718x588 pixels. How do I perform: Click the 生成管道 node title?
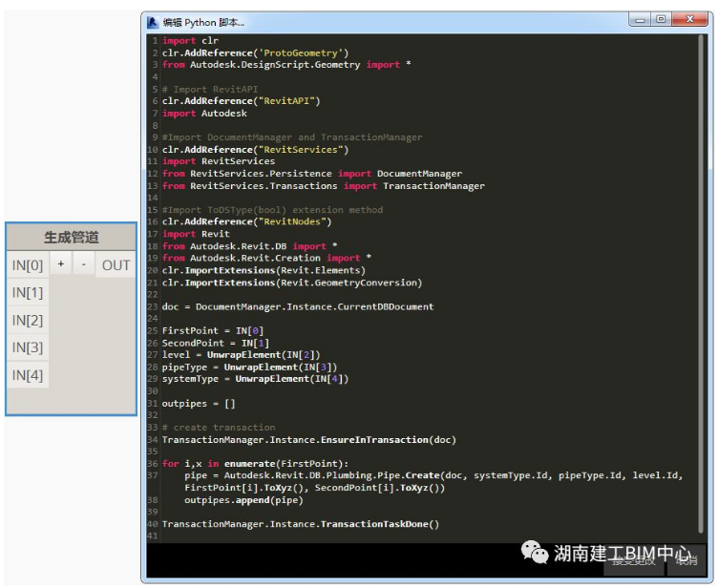click(x=71, y=238)
